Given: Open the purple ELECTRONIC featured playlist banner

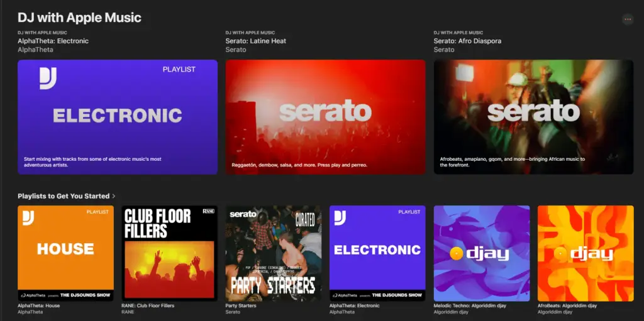Looking at the screenshot, I should point(118,117).
